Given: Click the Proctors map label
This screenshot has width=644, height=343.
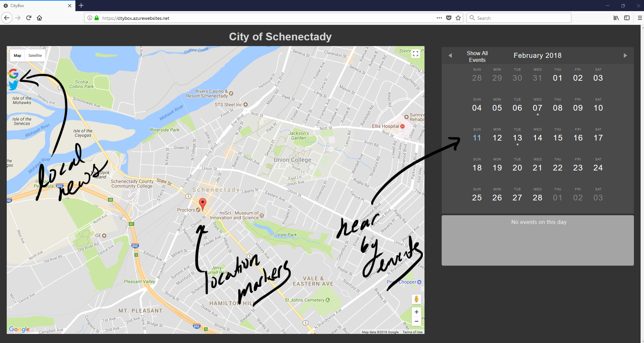Looking at the screenshot, I should pos(186,210).
